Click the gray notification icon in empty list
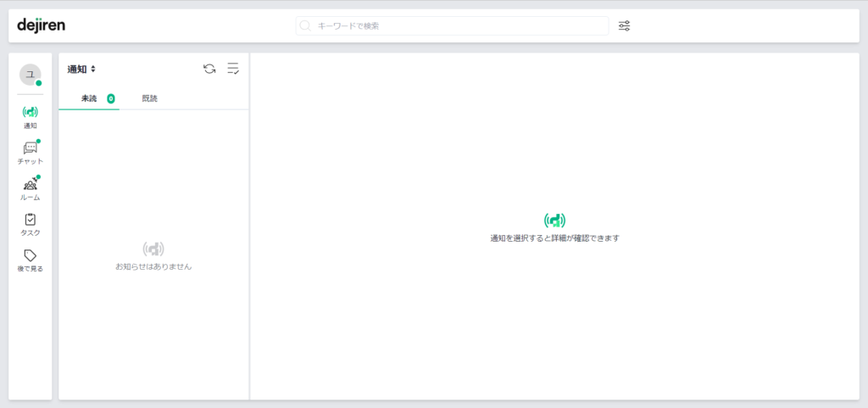The width and height of the screenshot is (868, 408). point(153,249)
